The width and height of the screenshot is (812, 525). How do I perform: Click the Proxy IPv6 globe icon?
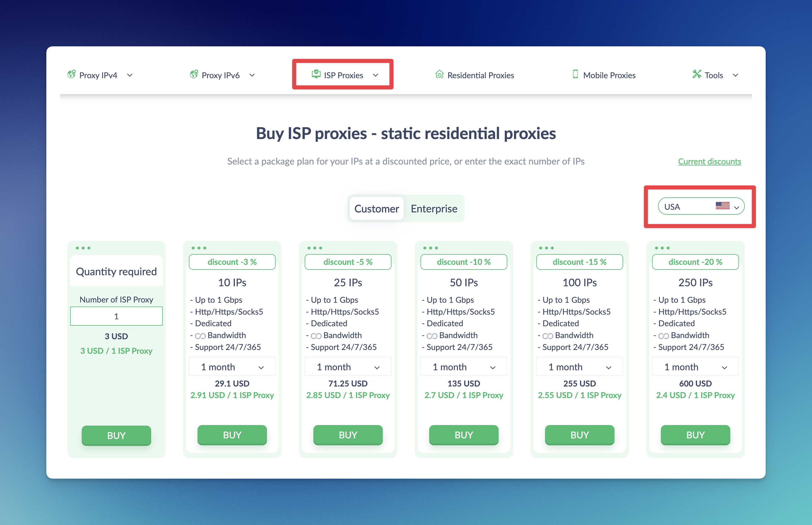click(x=194, y=74)
